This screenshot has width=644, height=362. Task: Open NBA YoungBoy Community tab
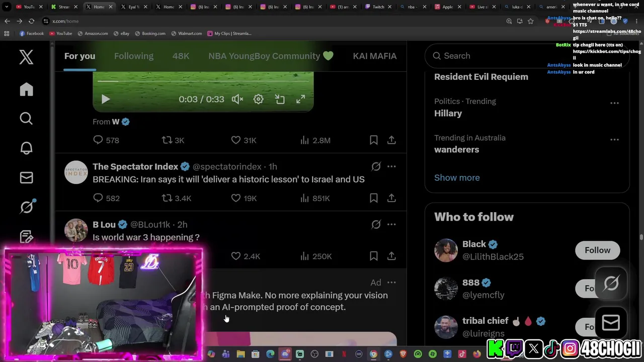(271, 56)
